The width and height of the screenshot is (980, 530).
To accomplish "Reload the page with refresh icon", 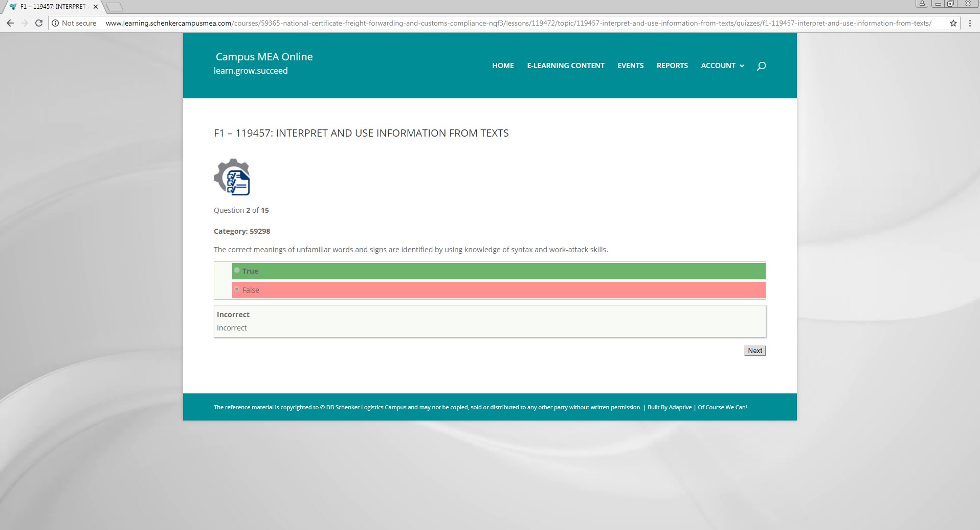I will (38, 23).
